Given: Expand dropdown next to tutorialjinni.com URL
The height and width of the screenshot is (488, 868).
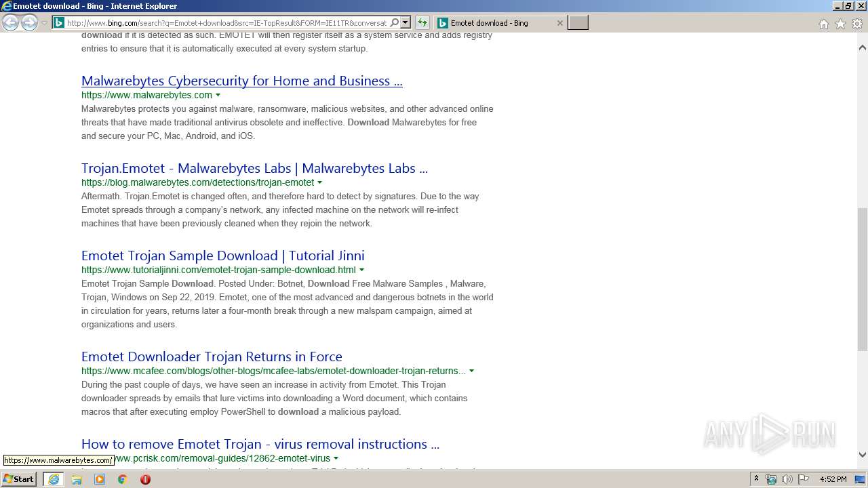Looking at the screenshot, I should pyautogui.click(x=361, y=270).
